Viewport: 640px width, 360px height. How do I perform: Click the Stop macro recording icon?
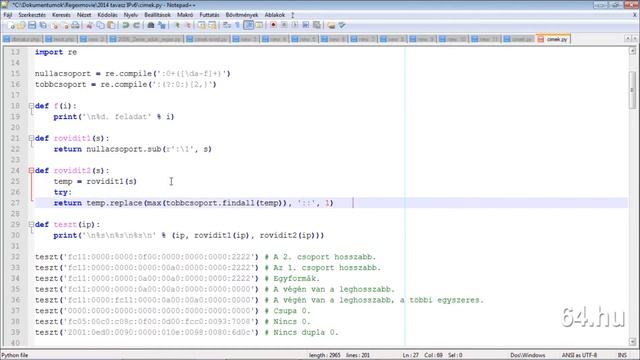click(x=284, y=25)
